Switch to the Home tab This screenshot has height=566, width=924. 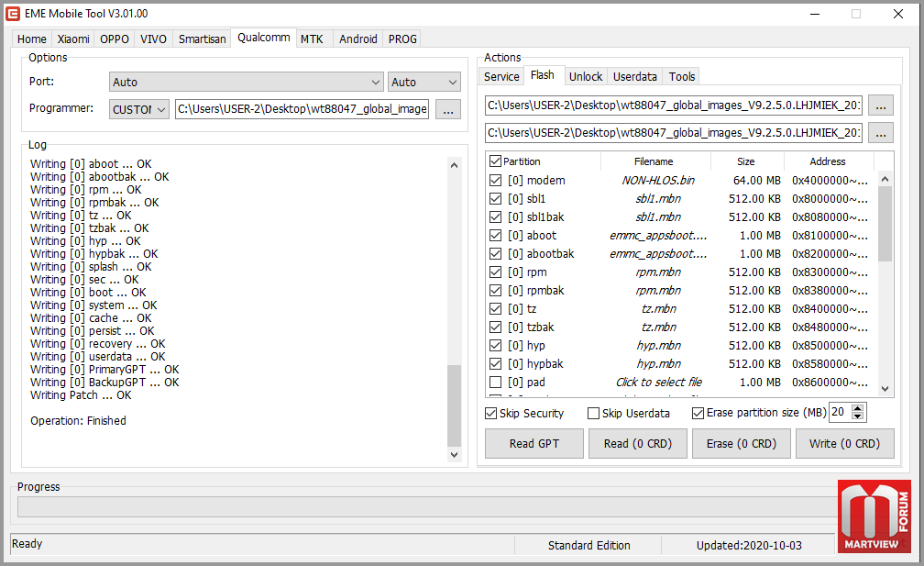click(32, 39)
